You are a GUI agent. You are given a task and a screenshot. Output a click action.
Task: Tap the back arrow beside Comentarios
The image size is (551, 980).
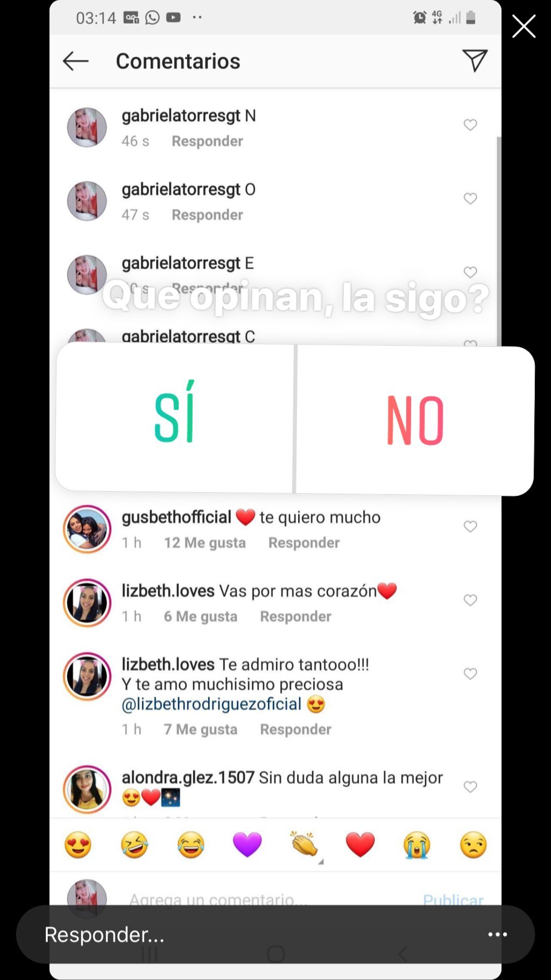[75, 61]
